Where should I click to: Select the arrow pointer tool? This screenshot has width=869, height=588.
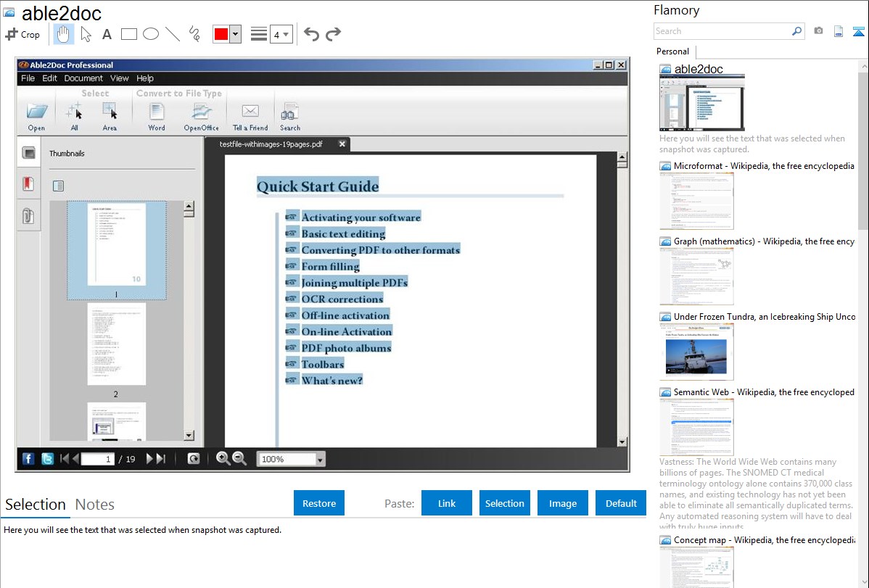pyautogui.click(x=86, y=34)
